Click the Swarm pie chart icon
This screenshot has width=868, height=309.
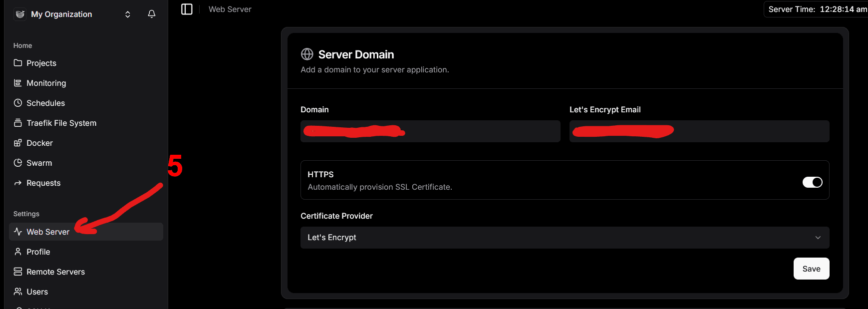(x=18, y=163)
